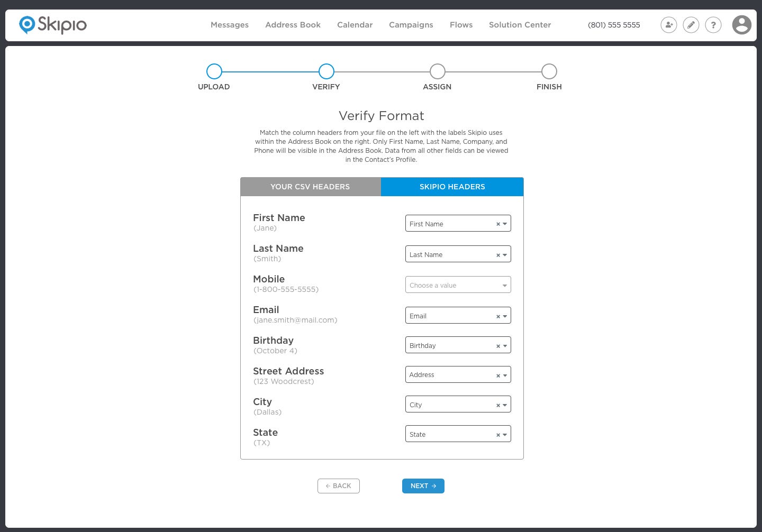Go to Messages in the navigation
The width and height of the screenshot is (762, 532).
coord(230,25)
